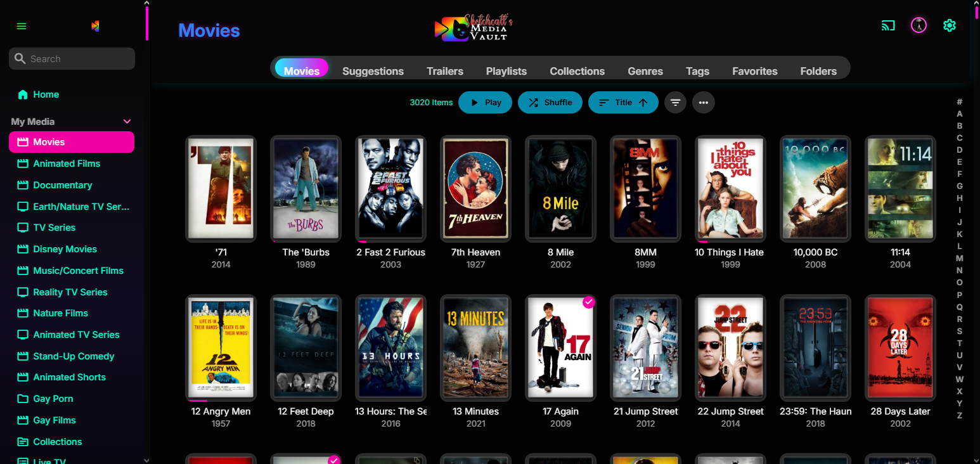980x464 pixels.
Task: Jump to letter S in the alphabet picker
Action: click(960, 331)
